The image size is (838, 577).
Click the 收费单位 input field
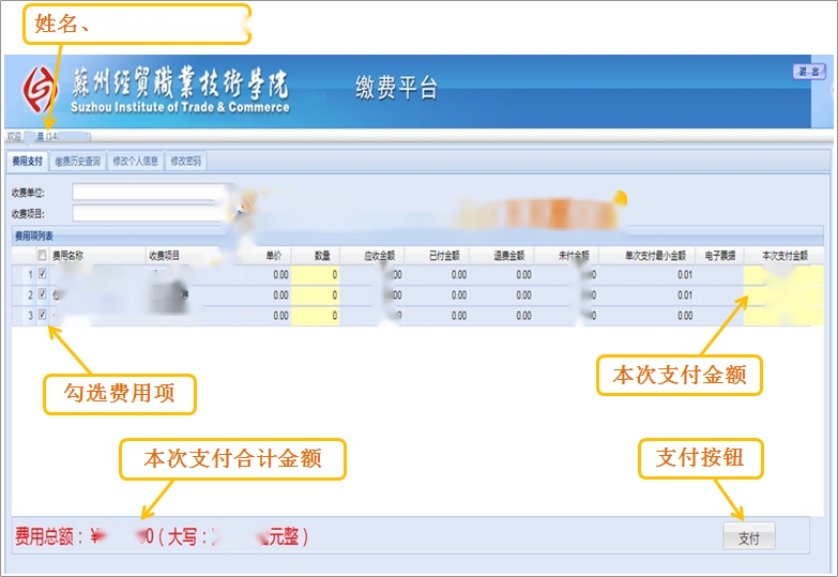pyautogui.click(x=150, y=192)
